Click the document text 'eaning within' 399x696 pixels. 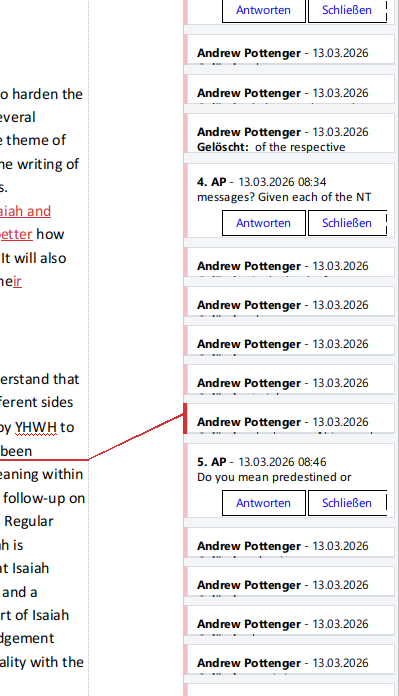(x=41, y=474)
